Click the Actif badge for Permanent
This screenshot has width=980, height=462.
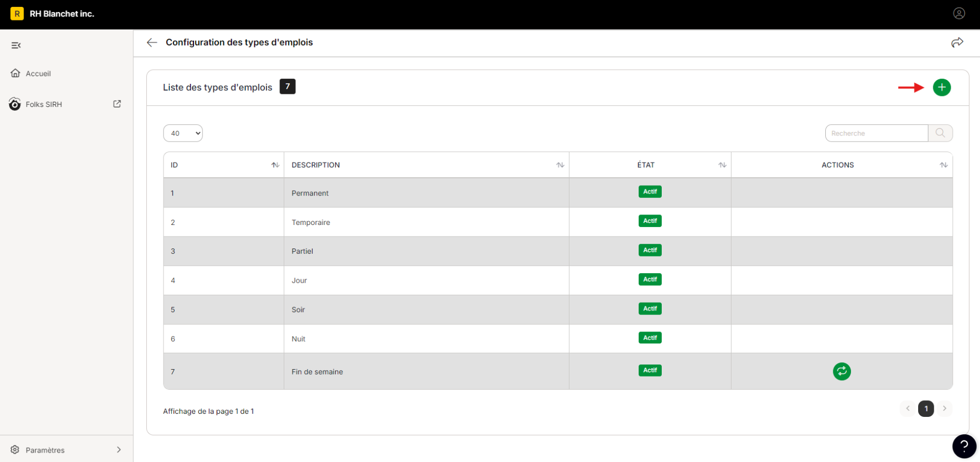pyautogui.click(x=650, y=191)
